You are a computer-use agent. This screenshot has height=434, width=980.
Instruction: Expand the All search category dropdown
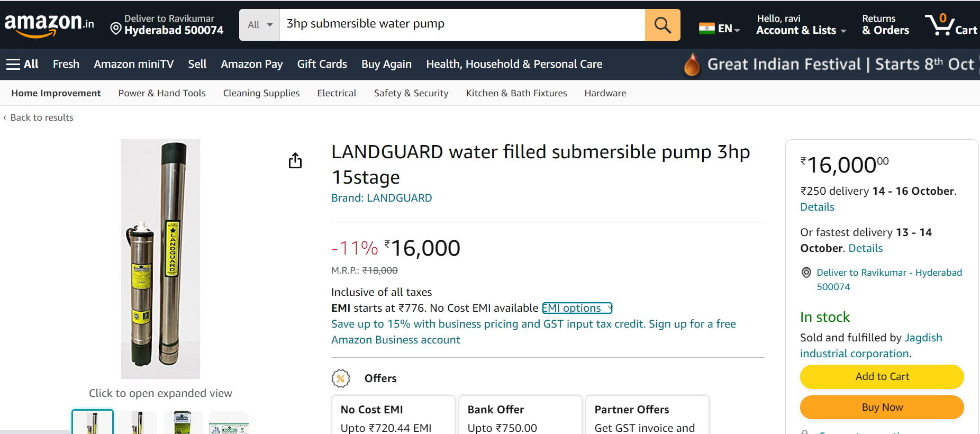click(260, 25)
